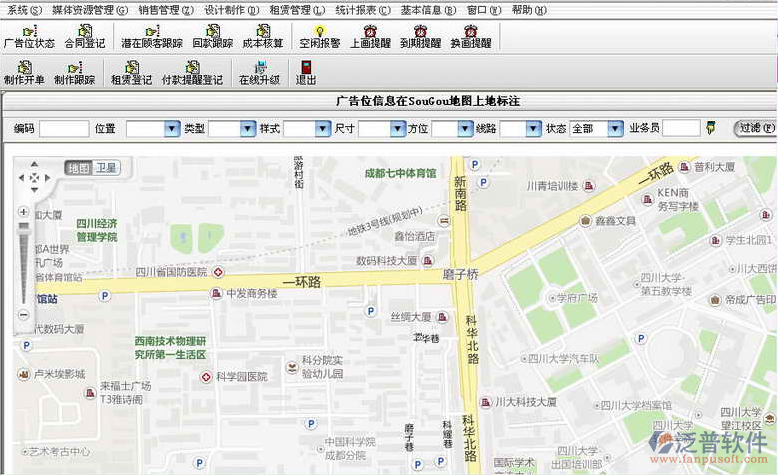Open 潜在顾客跟踪 from the toolbar

pos(152,37)
